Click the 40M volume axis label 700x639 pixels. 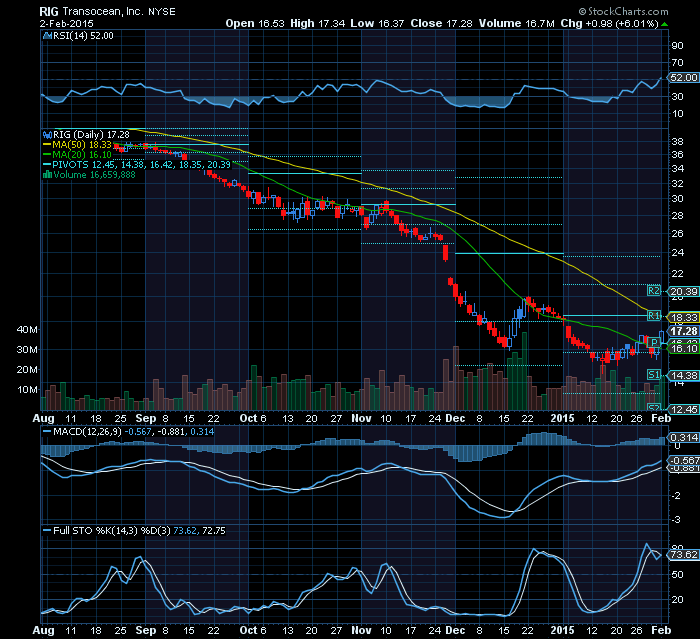coord(27,330)
